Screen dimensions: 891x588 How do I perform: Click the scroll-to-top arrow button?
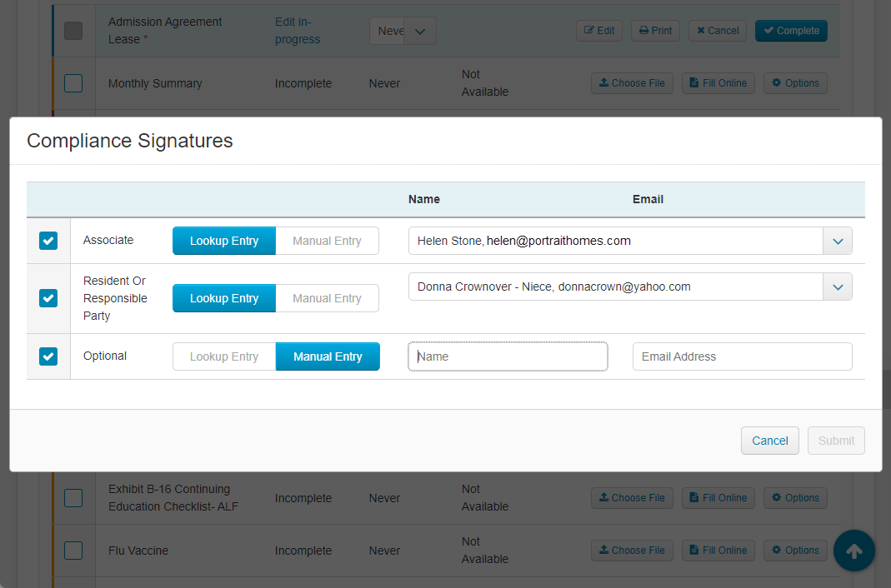(x=854, y=551)
